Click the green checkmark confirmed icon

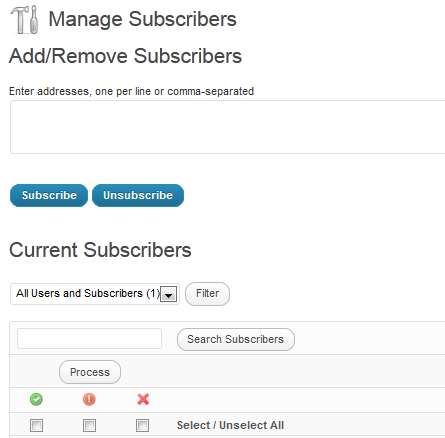coord(36,399)
